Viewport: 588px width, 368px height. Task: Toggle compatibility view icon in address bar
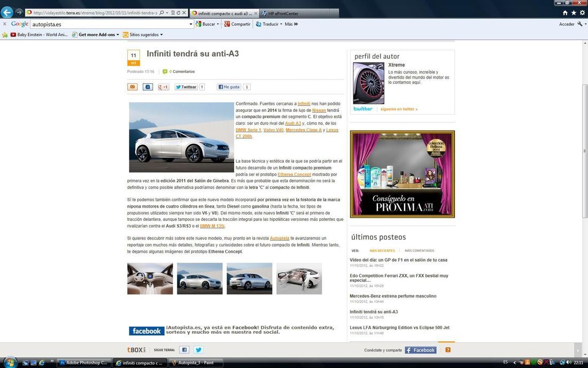point(173,13)
